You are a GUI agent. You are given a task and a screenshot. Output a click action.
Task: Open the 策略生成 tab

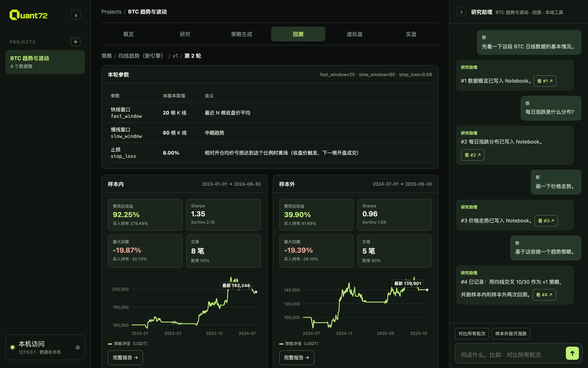tap(241, 34)
